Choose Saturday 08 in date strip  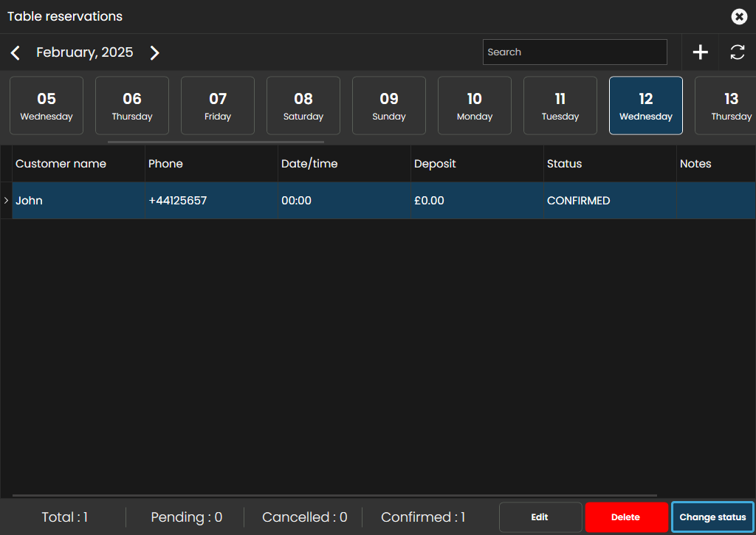pyautogui.click(x=303, y=106)
